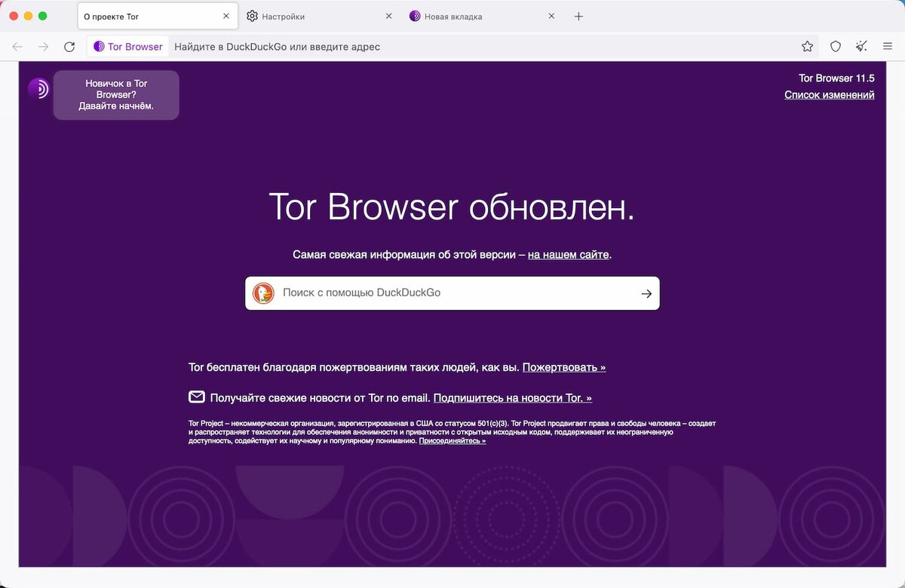The height and width of the screenshot is (588, 905).
Task: Follow the на нашем сайте link
Action: (x=568, y=255)
